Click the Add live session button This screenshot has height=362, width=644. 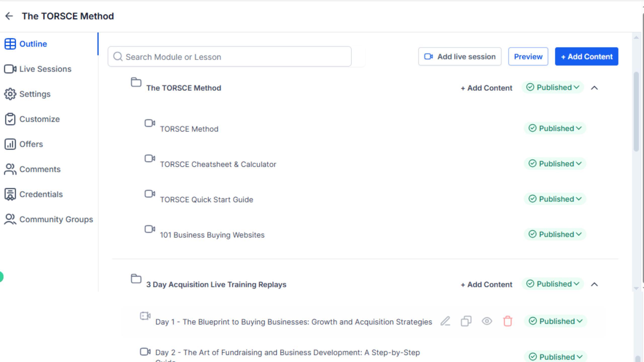(x=460, y=57)
